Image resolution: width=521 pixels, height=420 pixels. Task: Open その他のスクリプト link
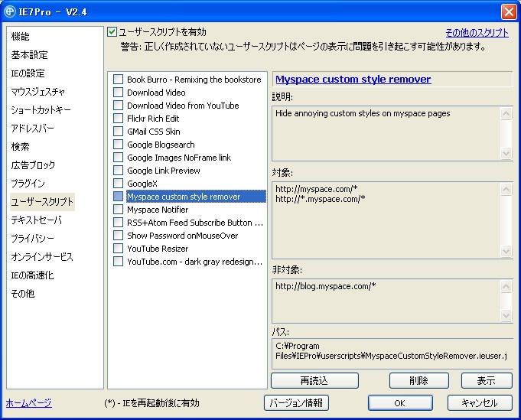(477, 33)
